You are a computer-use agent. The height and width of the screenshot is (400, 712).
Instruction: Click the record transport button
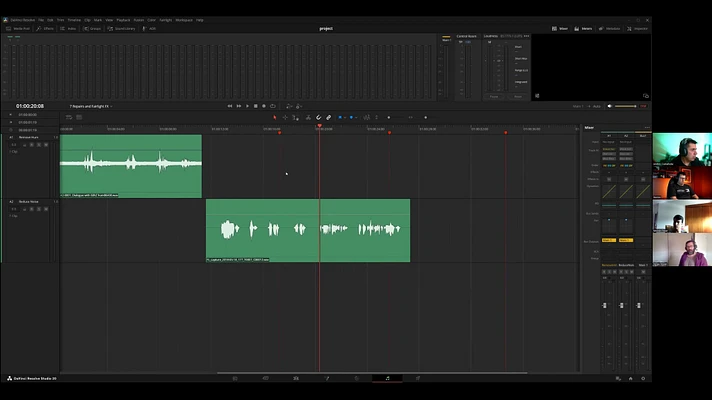click(x=264, y=106)
